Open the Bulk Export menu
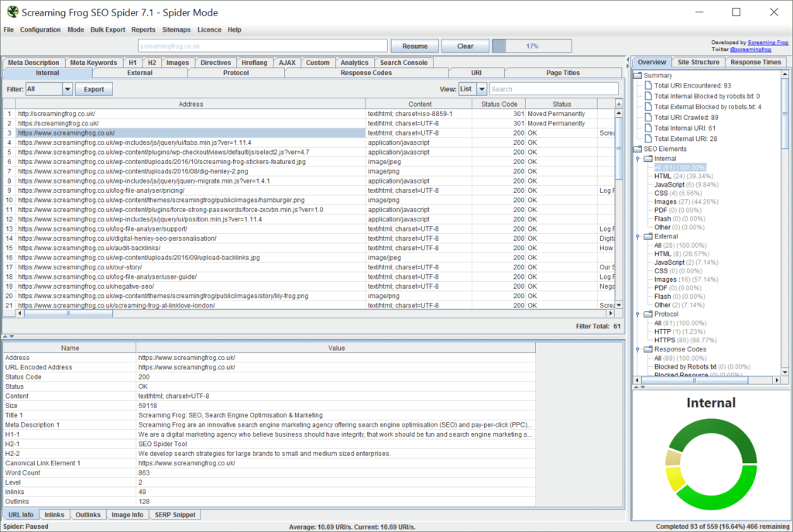Viewport: 793px width, 532px height. 108,30
